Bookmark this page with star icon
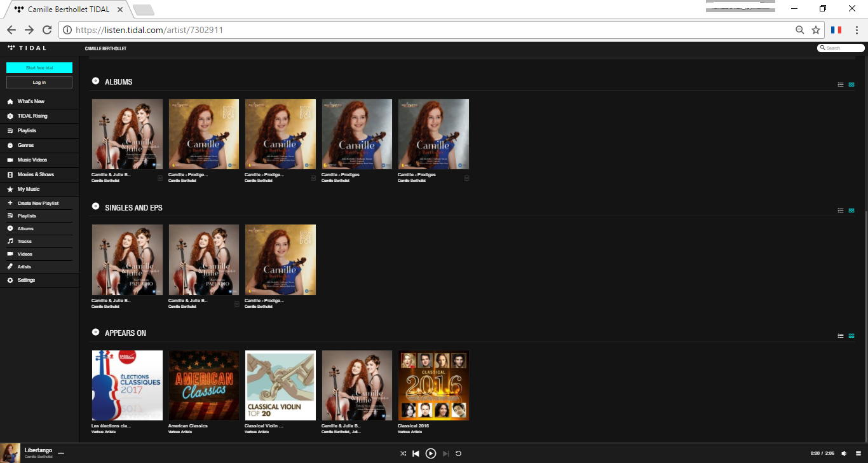The height and width of the screenshot is (463, 868). tap(816, 30)
